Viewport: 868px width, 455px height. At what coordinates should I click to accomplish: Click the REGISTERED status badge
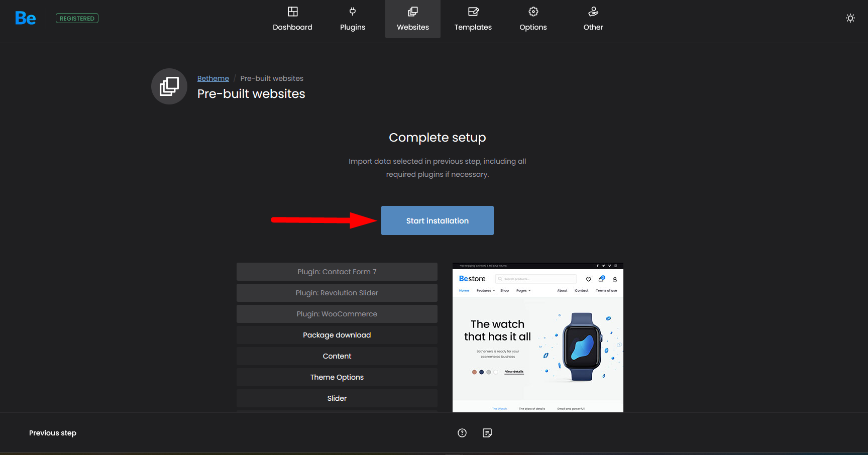77,19
